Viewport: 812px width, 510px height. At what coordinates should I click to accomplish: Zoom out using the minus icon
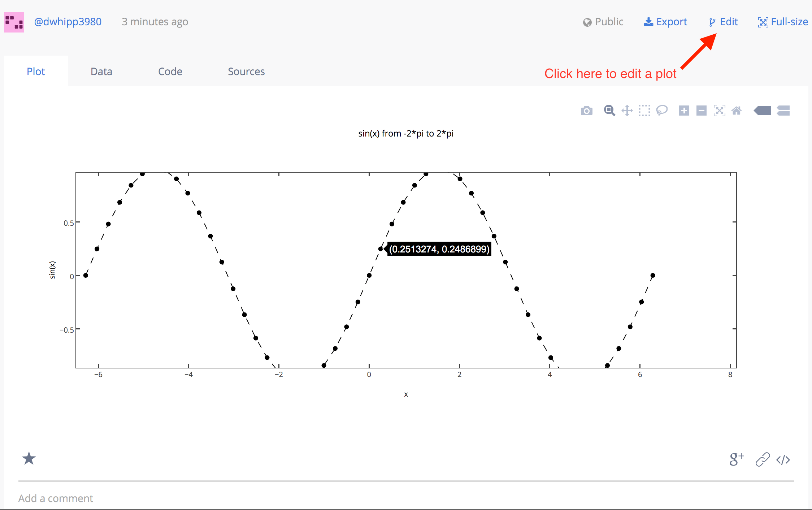[701, 111]
